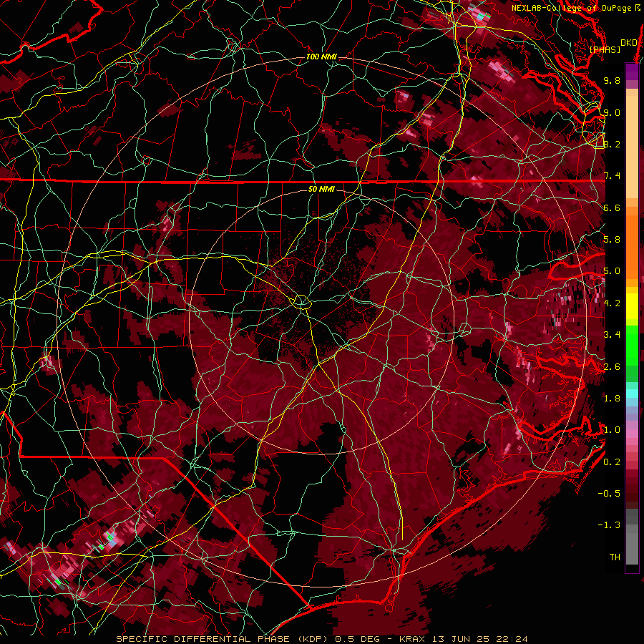Select the yellow segment of the color bar
Viewport: 644px width, 644px height.
tap(632, 306)
